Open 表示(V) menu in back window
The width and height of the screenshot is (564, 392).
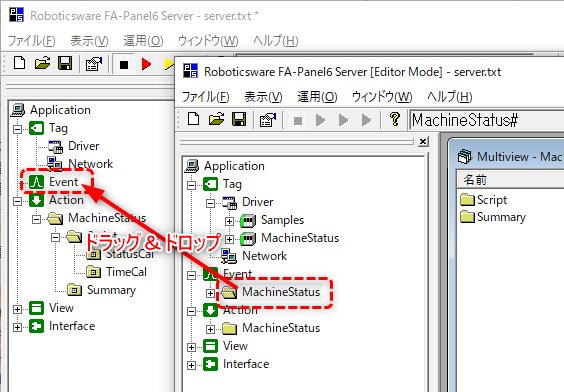[x=89, y=41]
